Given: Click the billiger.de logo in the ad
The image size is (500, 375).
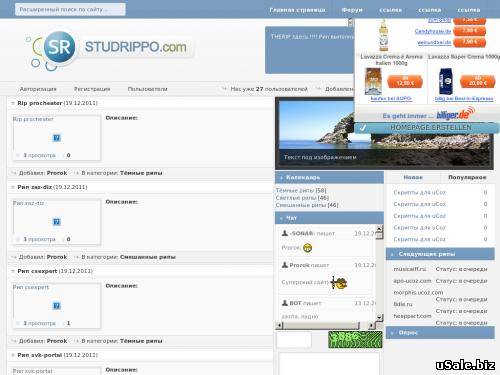Looking at the screenshot, I should tap(456, 114).
